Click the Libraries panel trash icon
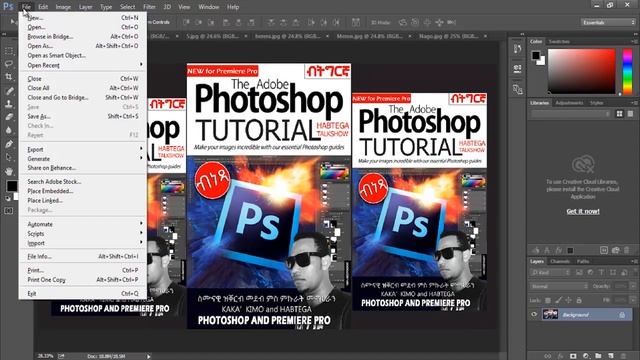The height and width of the screenshot is (360, 640). pyautogui.click(x=627, y=250)
